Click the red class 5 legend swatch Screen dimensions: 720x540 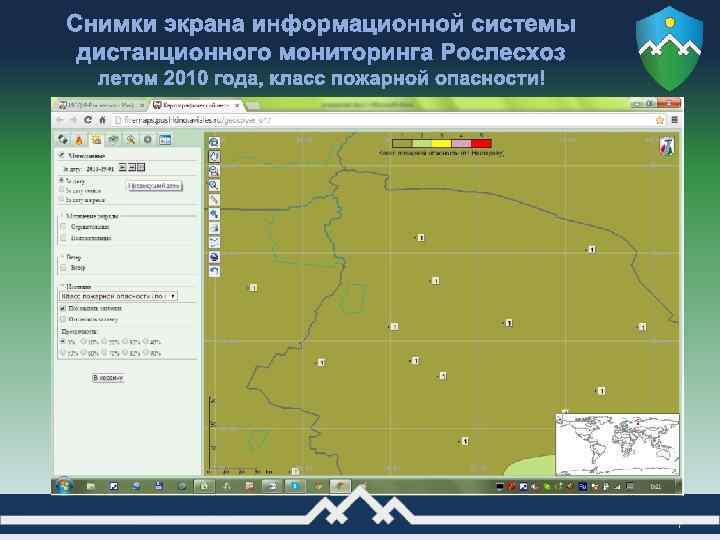click(x=481, y=143)
